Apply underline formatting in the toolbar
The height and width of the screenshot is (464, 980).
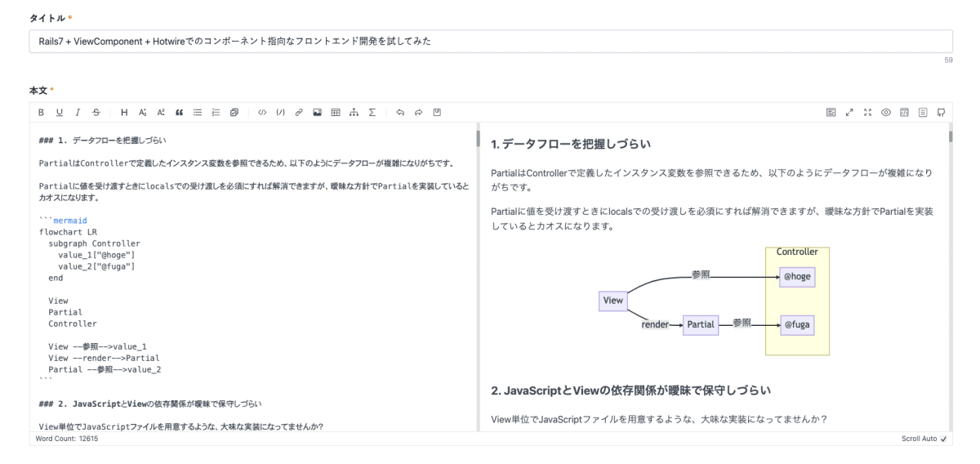coord(59,111)
